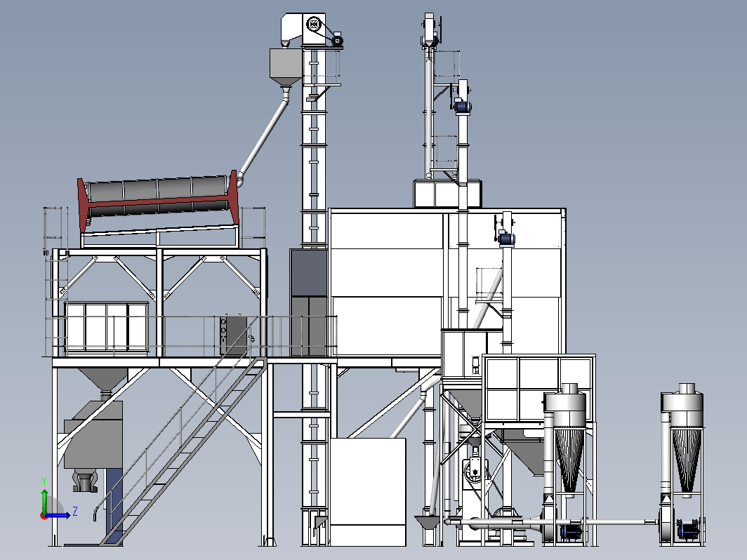The image size is (747, 560).
Task: Select the rightmost standalone cyclone separator
Action: pos(683,465)
